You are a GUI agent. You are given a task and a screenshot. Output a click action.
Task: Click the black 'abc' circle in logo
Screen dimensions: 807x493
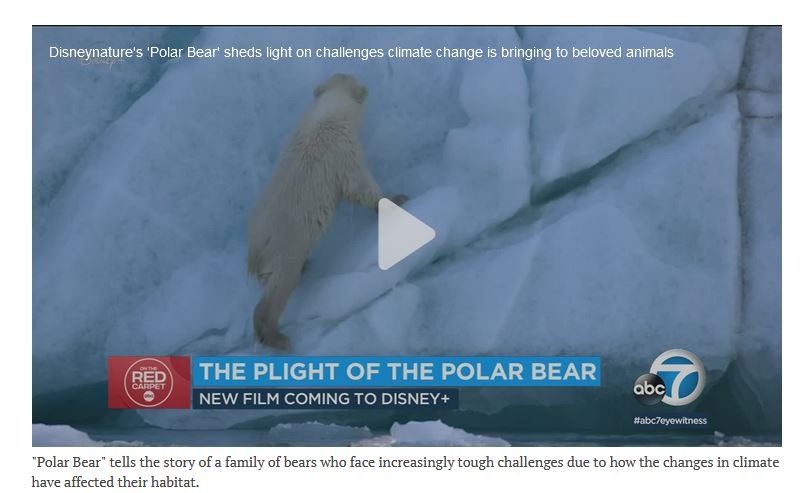click(x=649, y=389)
